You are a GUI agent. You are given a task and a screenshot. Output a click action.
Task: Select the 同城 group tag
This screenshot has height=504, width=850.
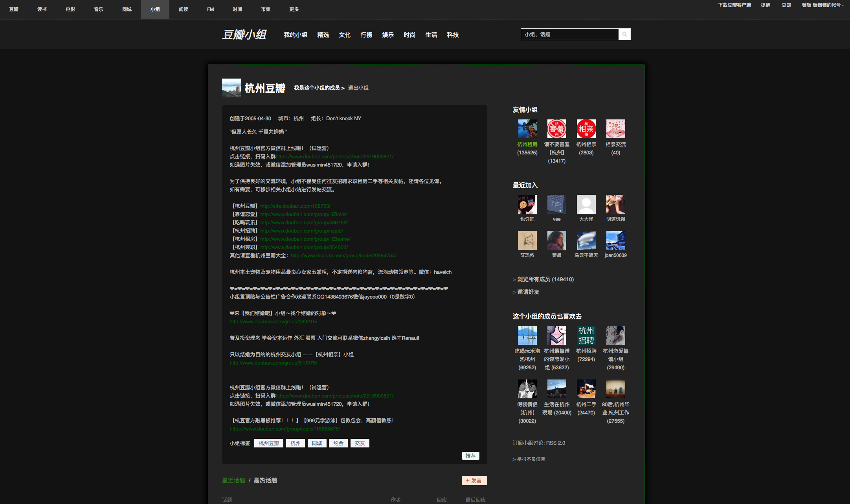click(317, 443)
